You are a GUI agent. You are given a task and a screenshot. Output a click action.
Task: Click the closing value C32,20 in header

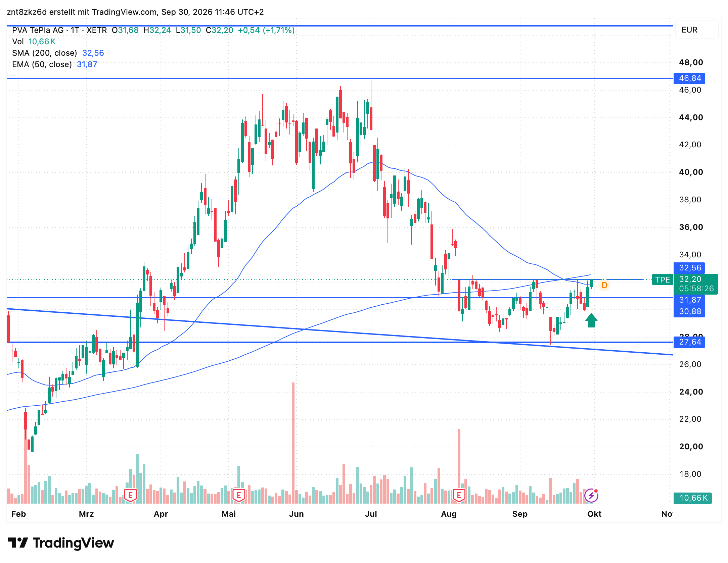click(x=219, y=30)
